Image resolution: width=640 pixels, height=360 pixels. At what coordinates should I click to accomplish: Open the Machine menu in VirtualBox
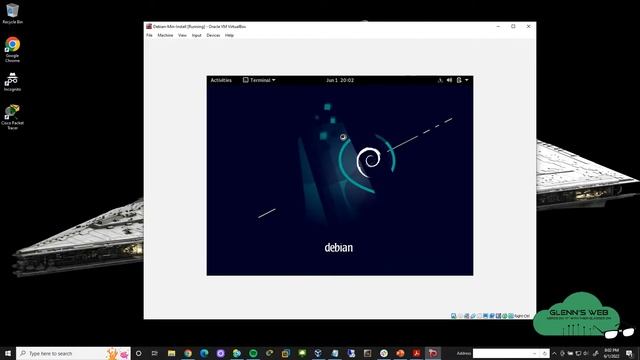point(165,36)
